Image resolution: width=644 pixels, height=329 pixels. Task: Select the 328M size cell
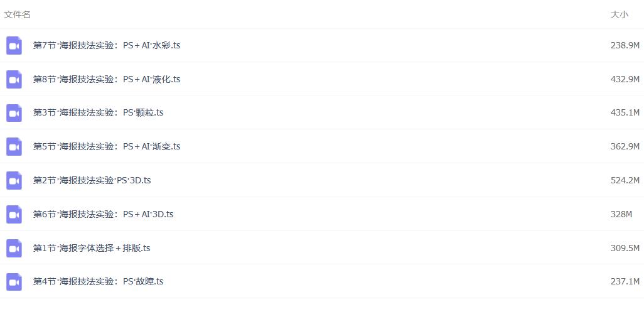tap(621, 214)
